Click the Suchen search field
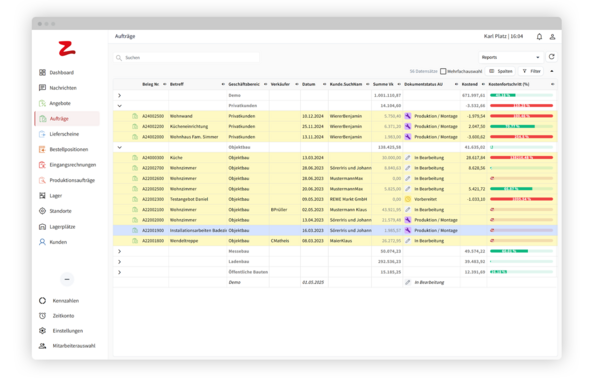 [187, 57]
